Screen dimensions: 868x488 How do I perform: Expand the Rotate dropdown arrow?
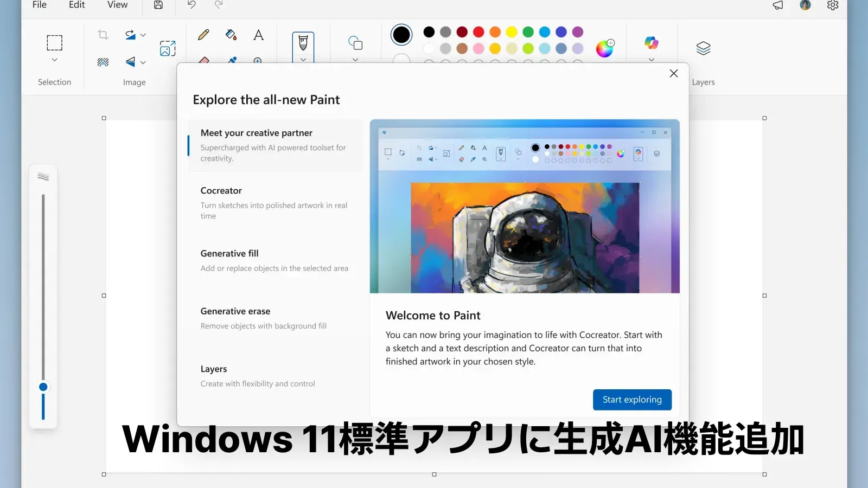[143, 35]
